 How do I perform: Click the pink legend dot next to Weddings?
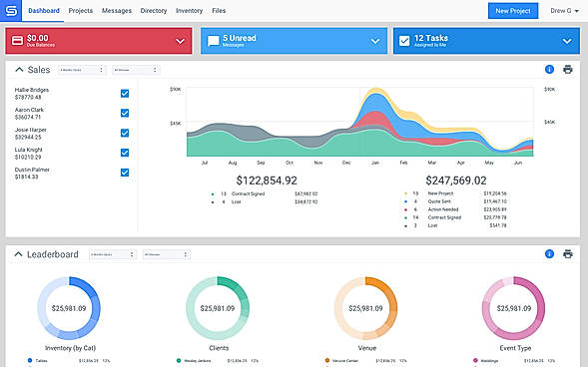point(475,361)
